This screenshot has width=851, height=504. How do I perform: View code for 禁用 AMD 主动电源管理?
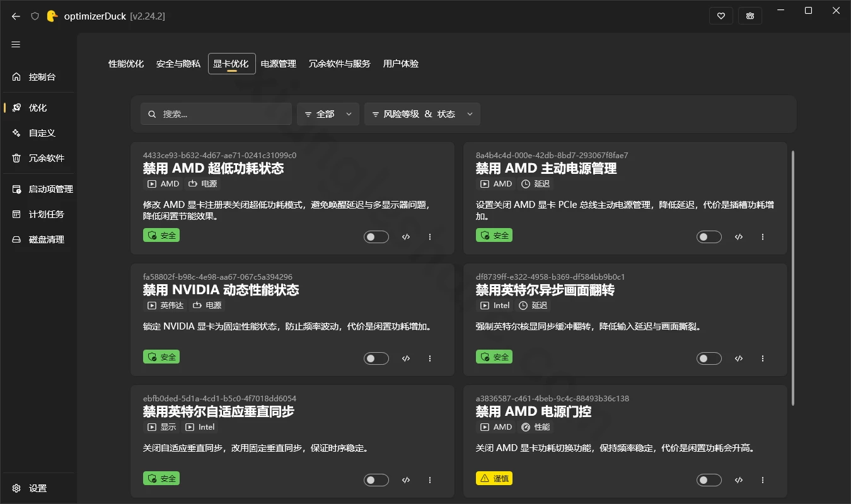point(739,237)
